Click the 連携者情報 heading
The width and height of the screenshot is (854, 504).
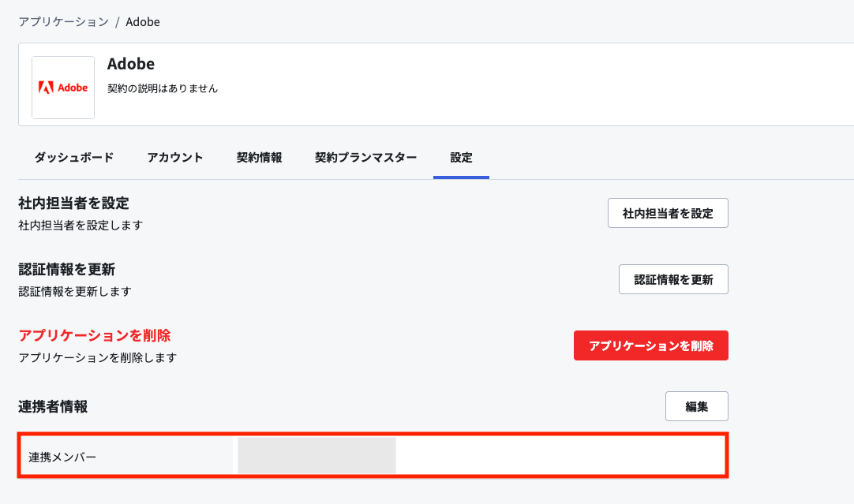(53, 406)
